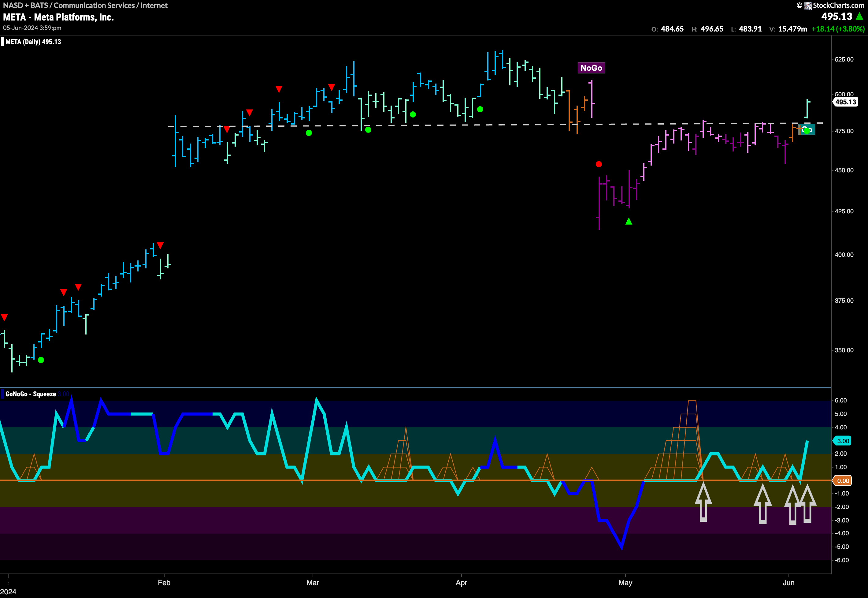The width and height of the screenshot is (868, 598).
Task: Click the 450.00 price axis label
Action: pos(844,170)
